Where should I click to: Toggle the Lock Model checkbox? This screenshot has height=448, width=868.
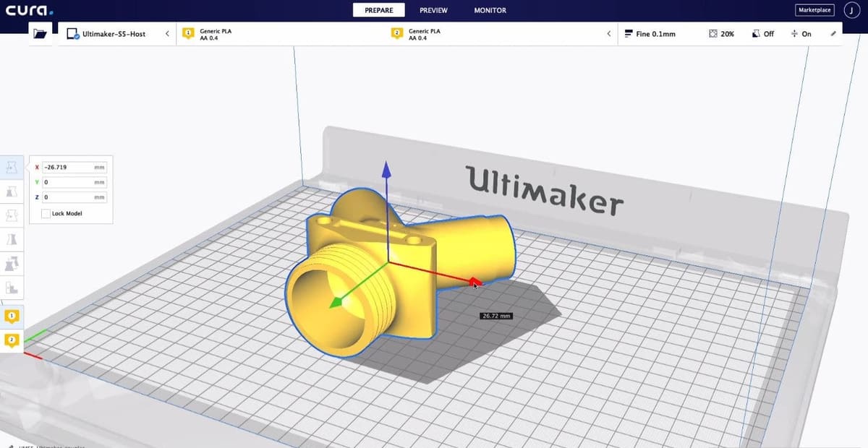click(46, 214)
